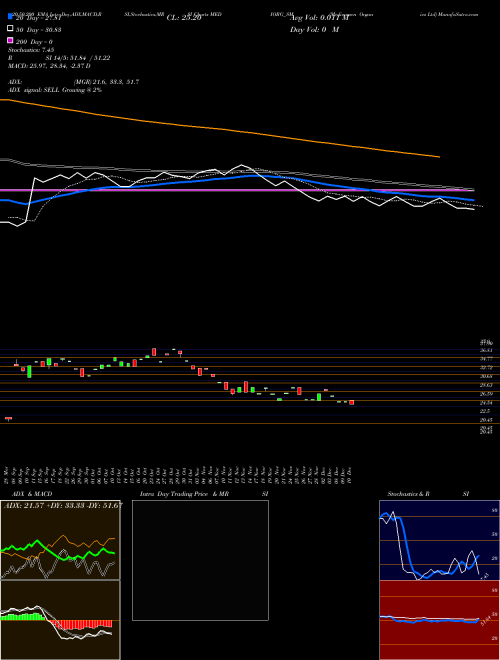The height and width of the screenshot is (660, 500).
Task: Click the 'MACD: 25.97, 28.34, -2.37 D' line
Action: [x=49, y=66]
